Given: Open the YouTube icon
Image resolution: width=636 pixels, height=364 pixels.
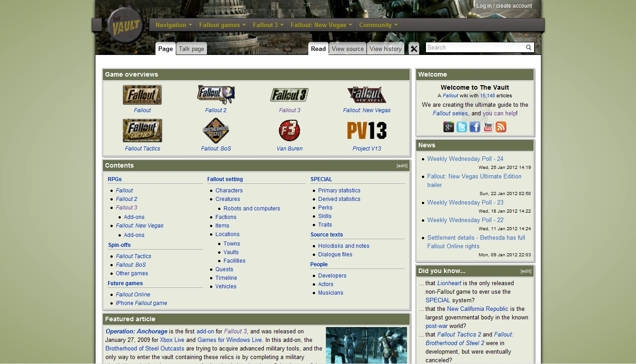Looking at the screenshot, I should pyautogui.click(x=488, y=127).
